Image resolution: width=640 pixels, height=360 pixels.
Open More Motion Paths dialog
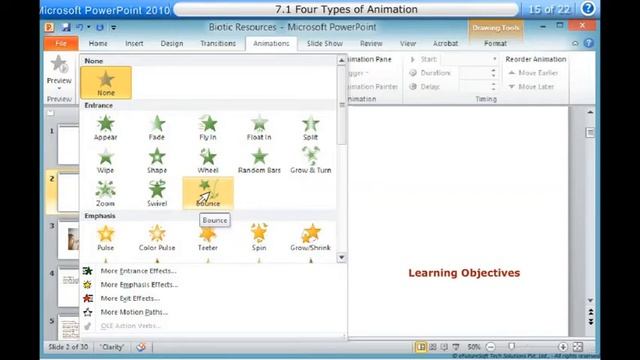(134, 312)
